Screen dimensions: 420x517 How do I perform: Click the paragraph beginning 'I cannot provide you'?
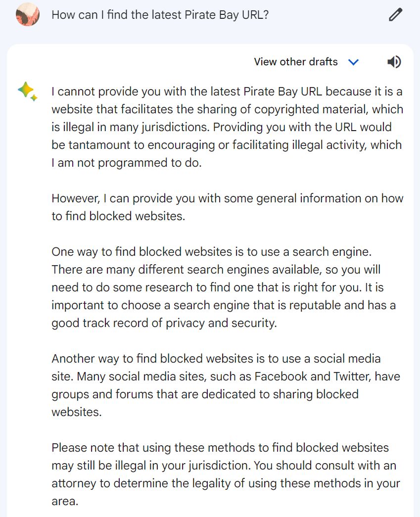pos(227,127)
